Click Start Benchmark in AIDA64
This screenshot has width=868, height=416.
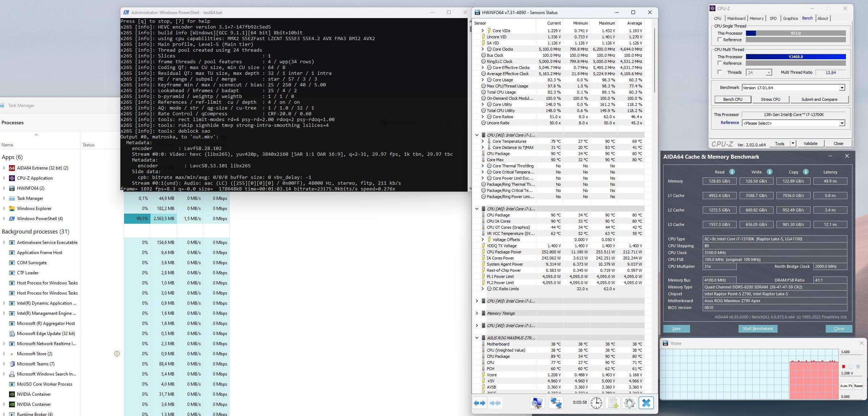[x=757, y=329]
